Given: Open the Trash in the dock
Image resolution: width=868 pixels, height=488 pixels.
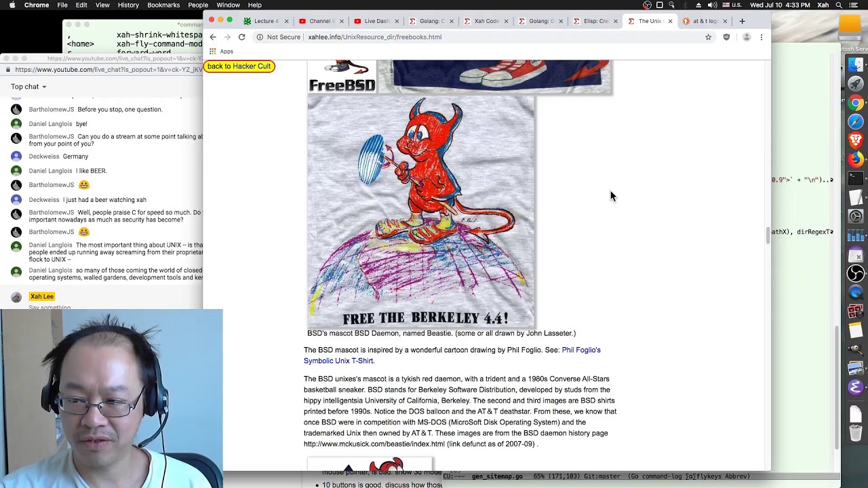Looking at the screenshot, I should (x=856, y=432).
